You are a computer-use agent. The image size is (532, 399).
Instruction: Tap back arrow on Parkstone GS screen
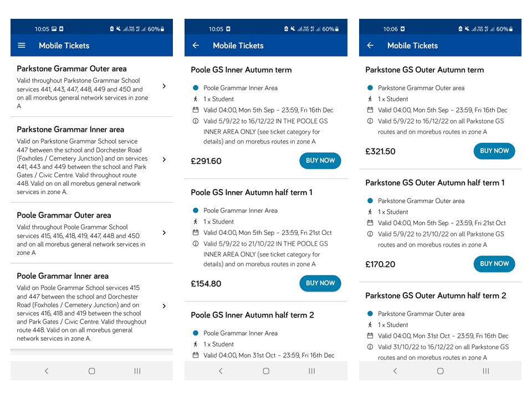[370, 45]
